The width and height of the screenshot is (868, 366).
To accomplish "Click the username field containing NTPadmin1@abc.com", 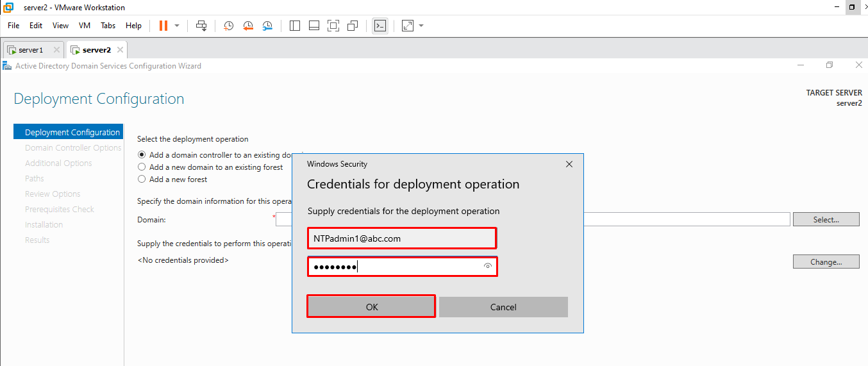I will tap(402, 238).
